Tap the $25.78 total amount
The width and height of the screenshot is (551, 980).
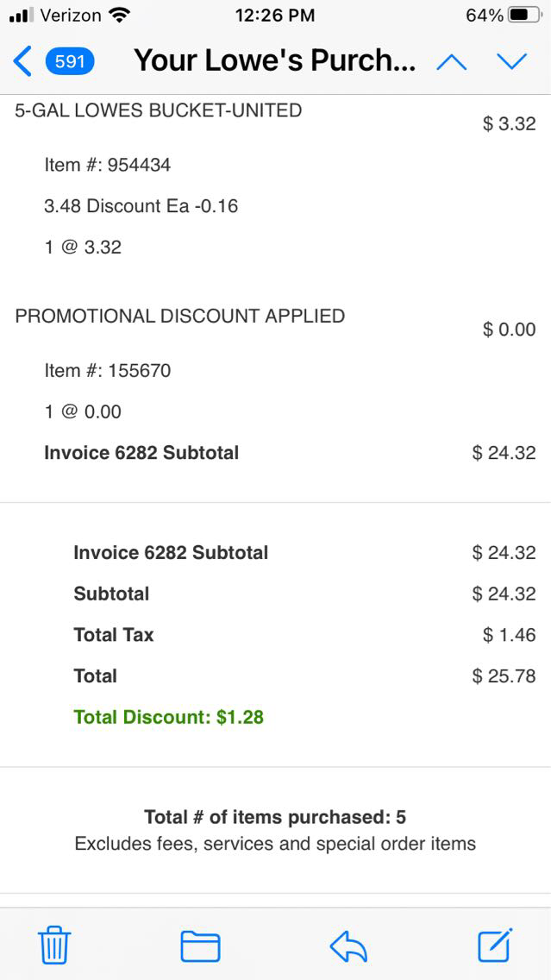(504, 676)
